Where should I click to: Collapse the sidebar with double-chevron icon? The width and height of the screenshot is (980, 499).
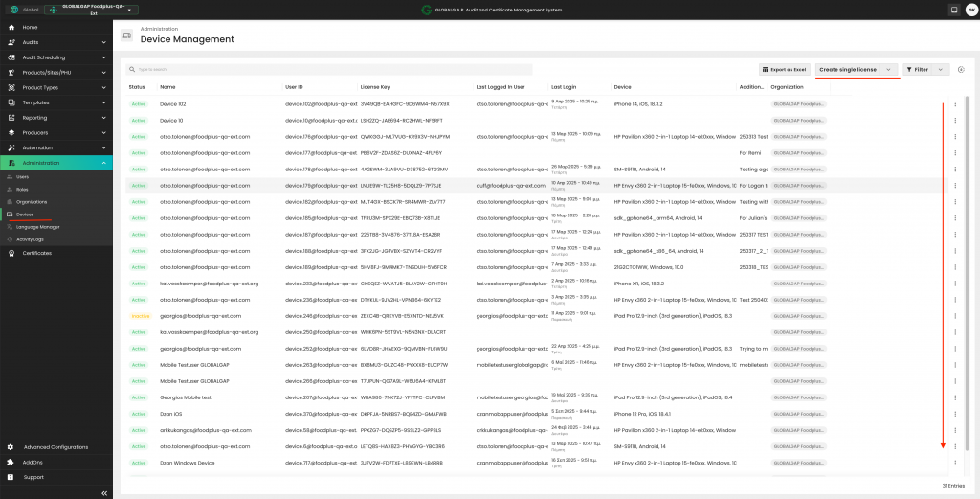tap(103, 492)
